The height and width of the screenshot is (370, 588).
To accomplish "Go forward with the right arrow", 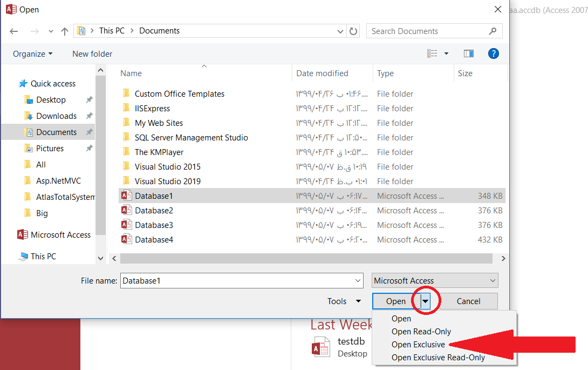I will tap(35, 31).
